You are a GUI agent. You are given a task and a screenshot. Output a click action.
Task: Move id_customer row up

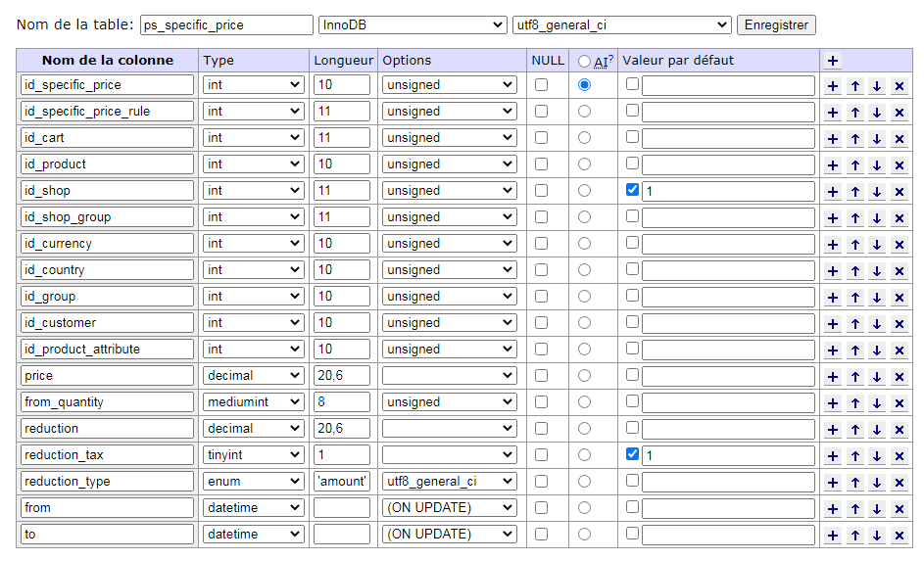855,324
